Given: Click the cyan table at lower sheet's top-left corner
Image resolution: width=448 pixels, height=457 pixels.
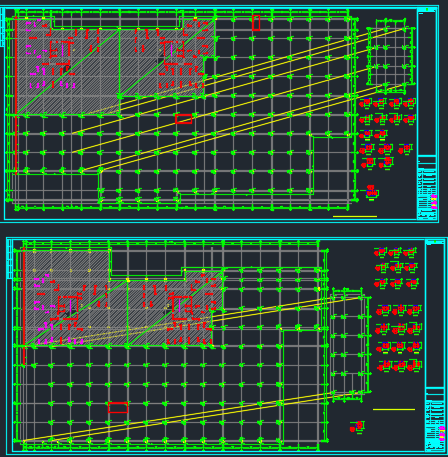Looking at the screenshot, I should click(9, 259).
